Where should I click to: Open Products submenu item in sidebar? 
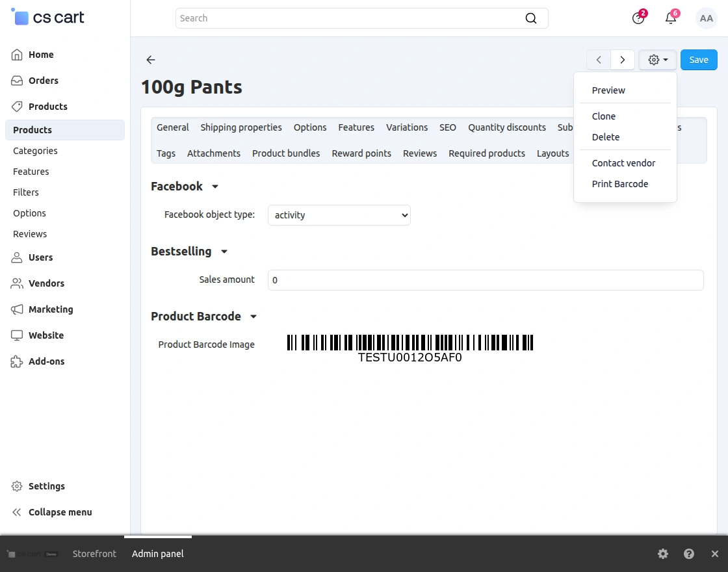(65, 130)
